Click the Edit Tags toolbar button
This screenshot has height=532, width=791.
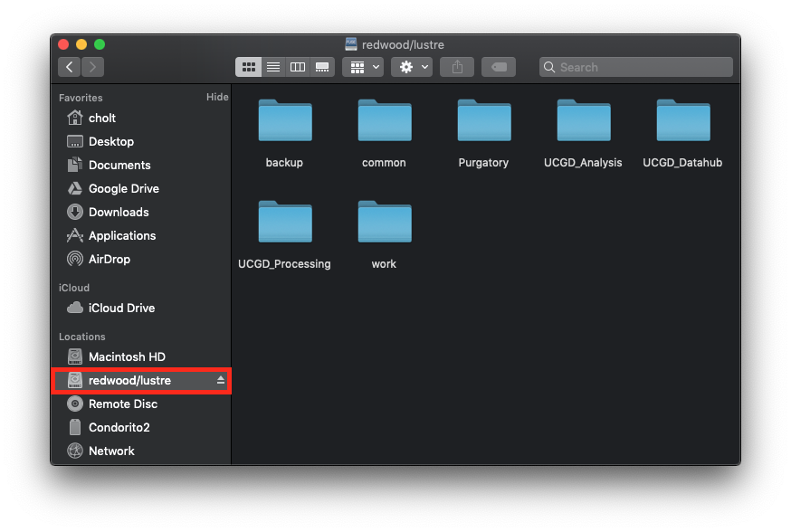pos(499,67)
